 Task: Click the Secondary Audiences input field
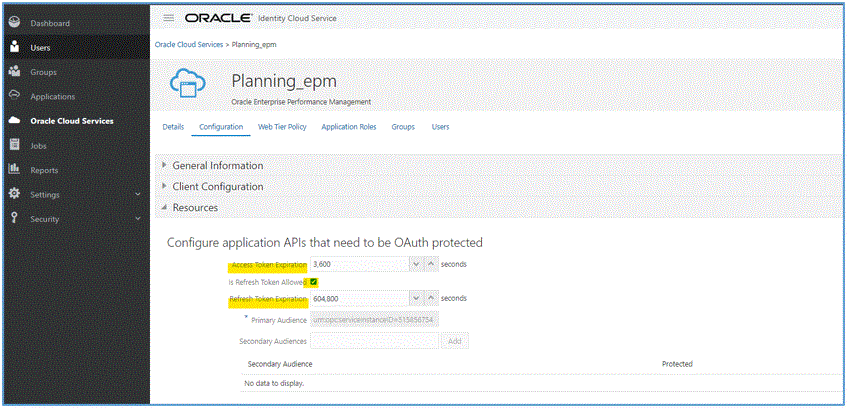pyautogui.click(x=374, y=341)
